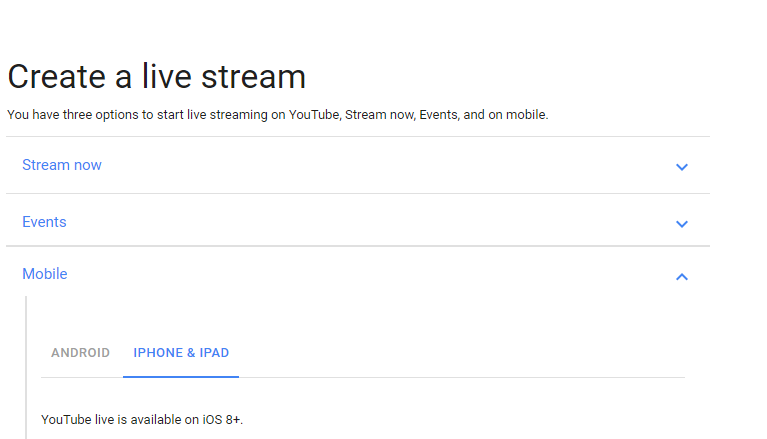Open the Stream now chevron arrow
Screen dimensions: 767x439
pos(681,167)
